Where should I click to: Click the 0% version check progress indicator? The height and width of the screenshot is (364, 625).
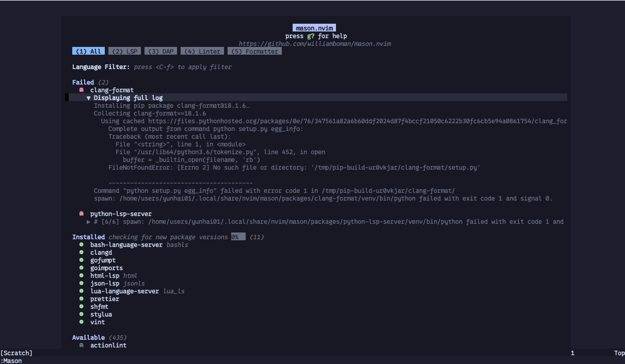[x=238, y=237]
